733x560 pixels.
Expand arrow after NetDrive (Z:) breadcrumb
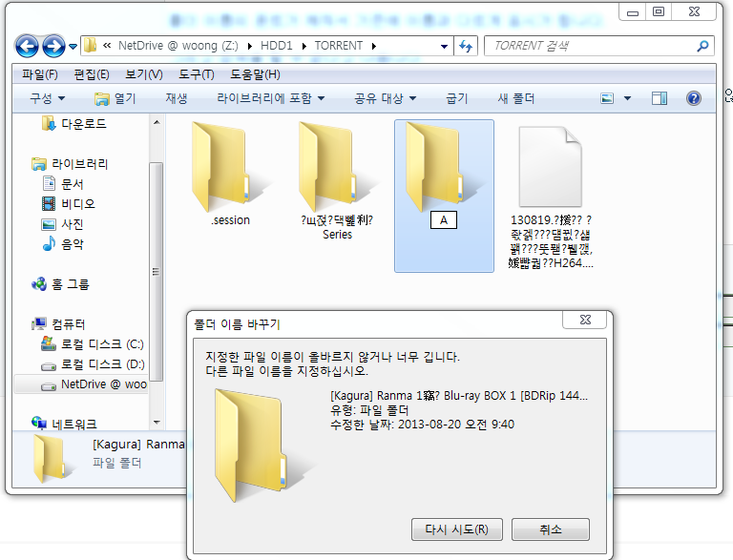click(250, 46)
